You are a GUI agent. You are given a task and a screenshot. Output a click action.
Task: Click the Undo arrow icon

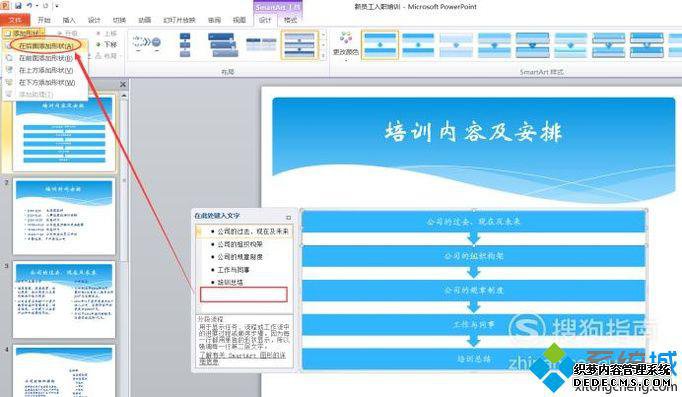click(x=30, y=6)
